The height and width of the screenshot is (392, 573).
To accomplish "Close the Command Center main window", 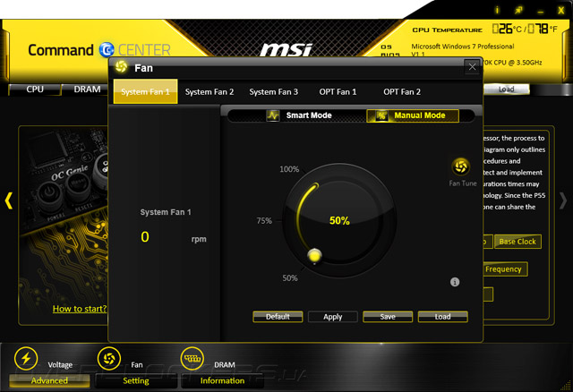I will pos(561,11).
